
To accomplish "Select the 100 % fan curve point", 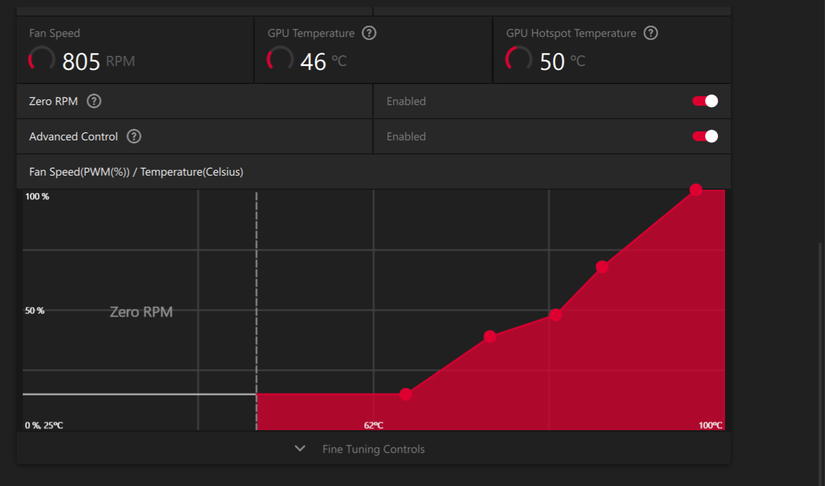I will pos(696,190).
